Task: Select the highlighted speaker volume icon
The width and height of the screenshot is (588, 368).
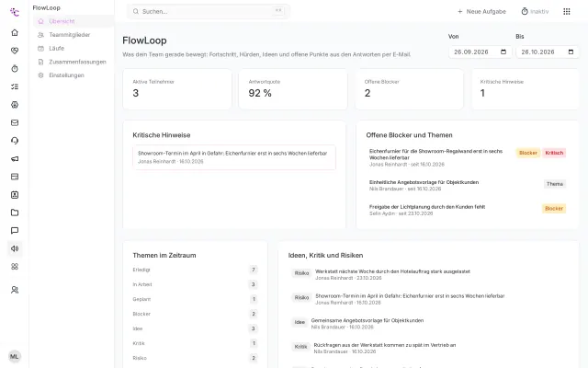Action: pos(15,248)
